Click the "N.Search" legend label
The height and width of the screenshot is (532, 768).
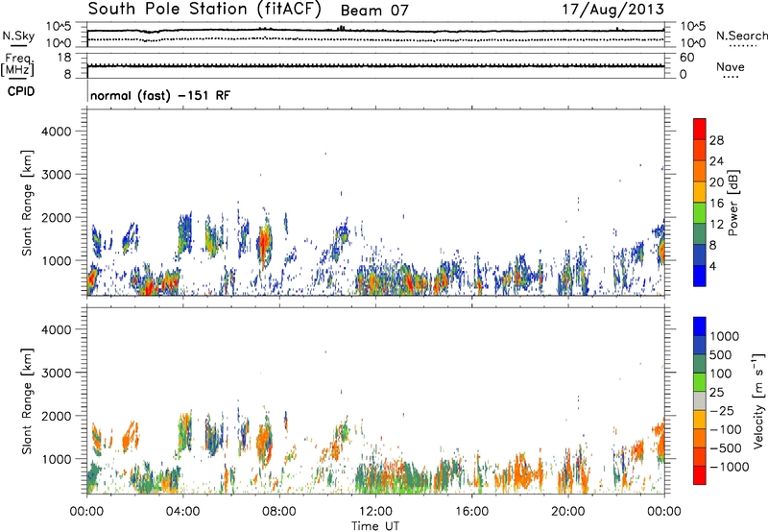(x=742, y=36)
